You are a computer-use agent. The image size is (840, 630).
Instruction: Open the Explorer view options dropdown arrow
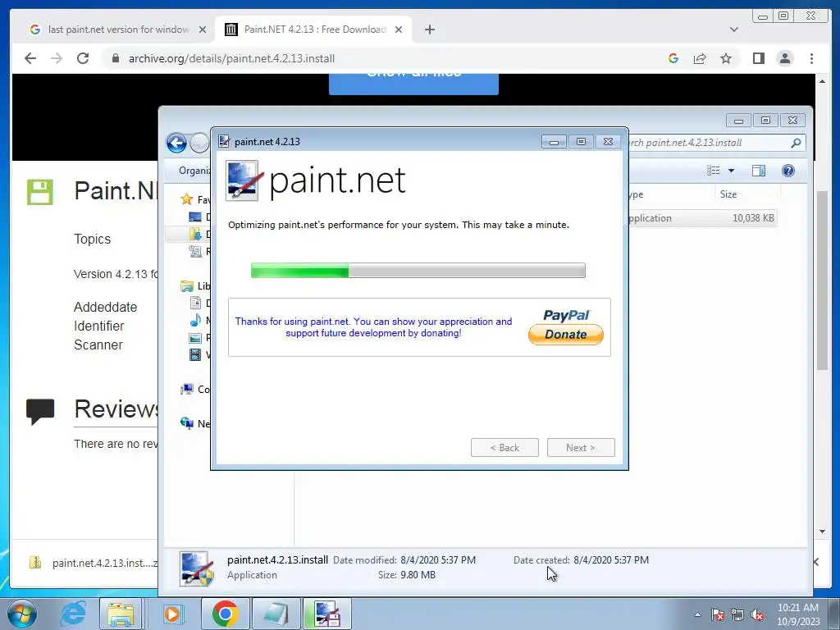(731, 171)
